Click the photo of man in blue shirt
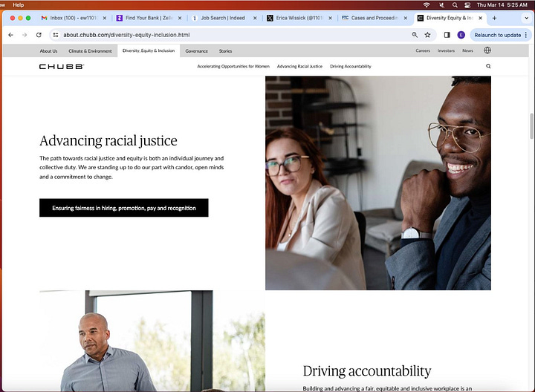Viewport: 535px width, 392px height. tap(152, 341)
